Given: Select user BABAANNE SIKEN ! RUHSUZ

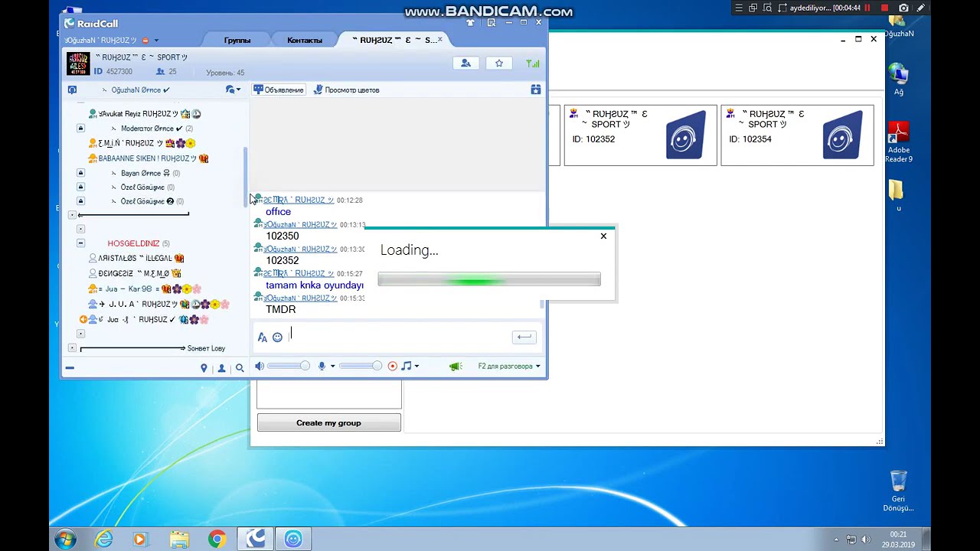Looking at the screenshot, I should coord(149,158).
